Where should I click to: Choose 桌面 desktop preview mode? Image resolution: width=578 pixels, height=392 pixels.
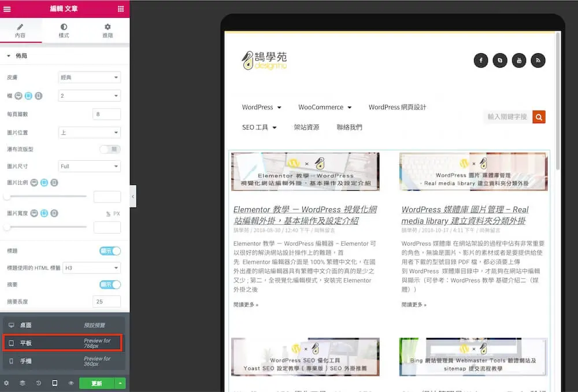[x=63, y=325]
